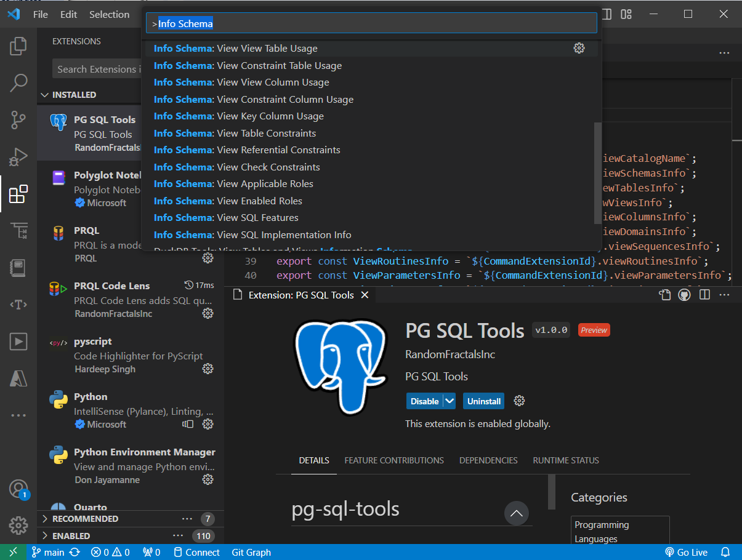This screenshot has width=742, height=560.
Task: Open the Explorer view in activity bar
Action: coord(18,46)
